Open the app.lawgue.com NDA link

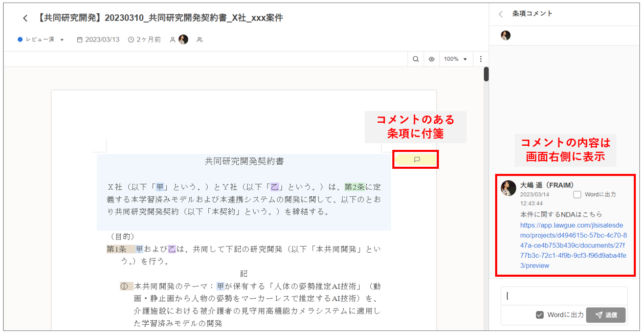[571, 245]
